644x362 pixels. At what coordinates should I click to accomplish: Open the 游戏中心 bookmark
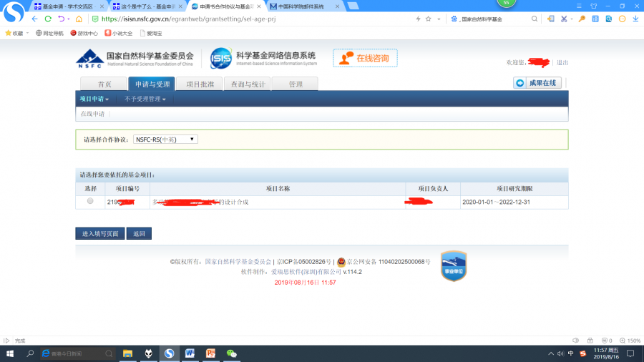click(x=84, y=33)
